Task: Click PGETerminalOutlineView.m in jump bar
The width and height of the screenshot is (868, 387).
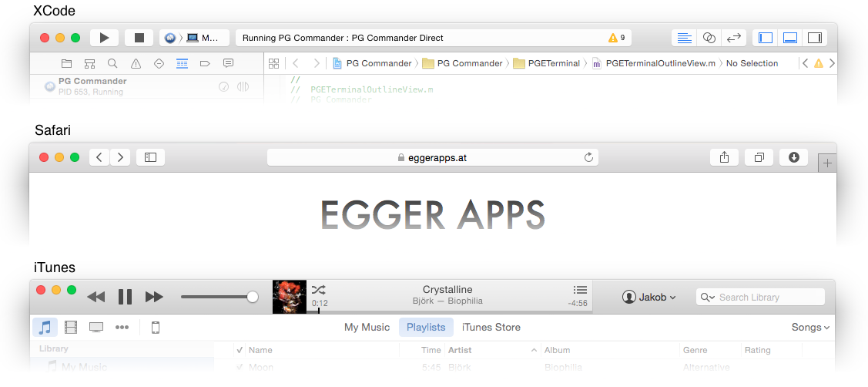Action: click(x=654, y=63)
